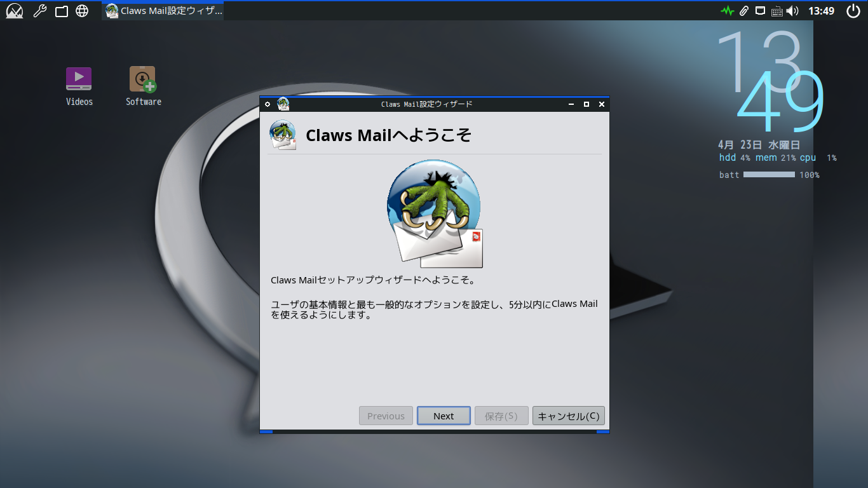
Task: Click the mem 21% desktop readout
Action: [775, 158]
